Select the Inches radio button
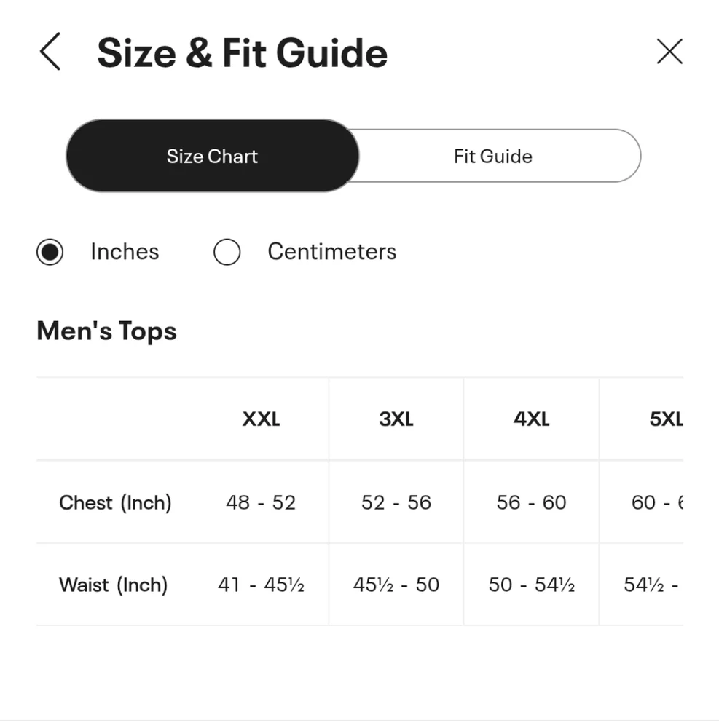 tap(50, 252)
